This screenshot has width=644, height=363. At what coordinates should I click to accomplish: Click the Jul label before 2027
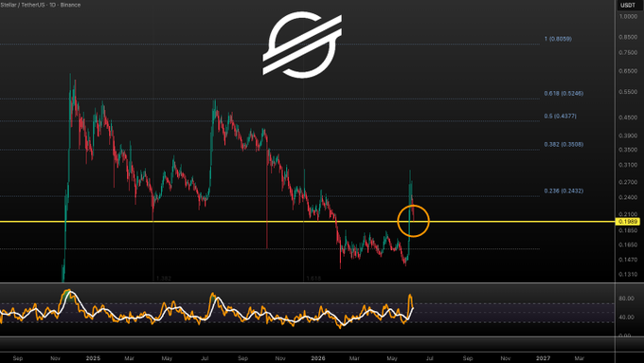[430, 358]
